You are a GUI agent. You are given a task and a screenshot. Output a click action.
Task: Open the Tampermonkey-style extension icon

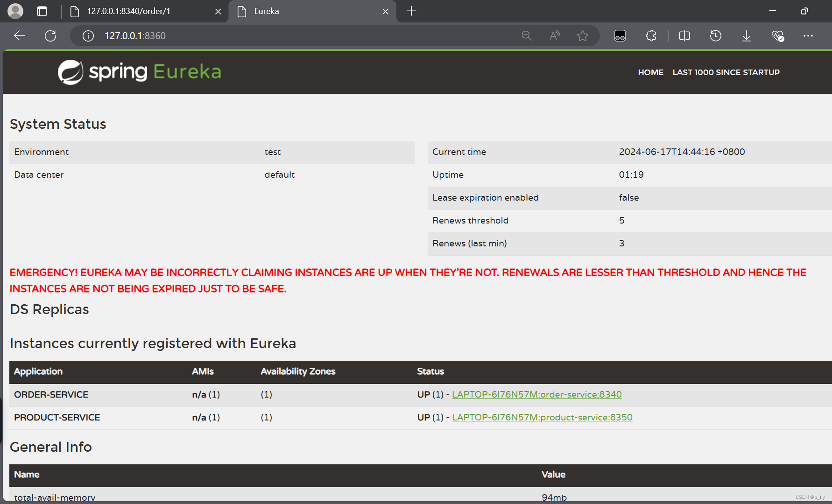(x=620, y=36)
